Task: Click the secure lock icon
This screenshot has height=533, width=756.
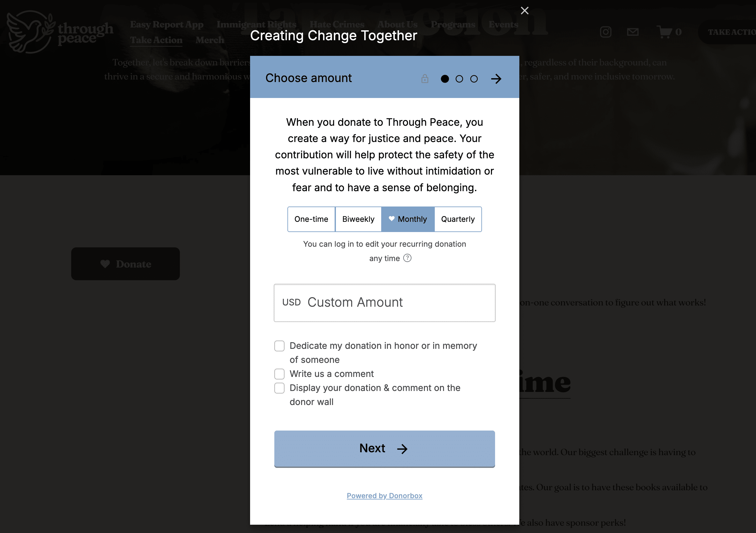Action: [425, 79]
